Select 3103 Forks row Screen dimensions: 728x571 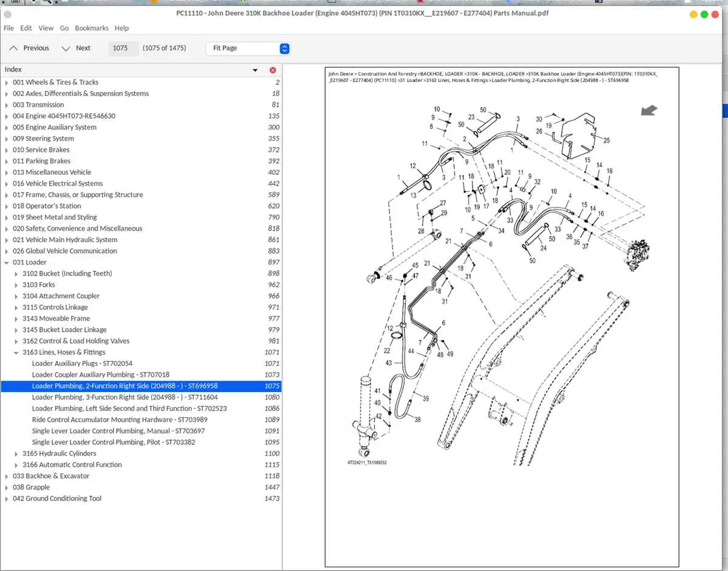141,285
